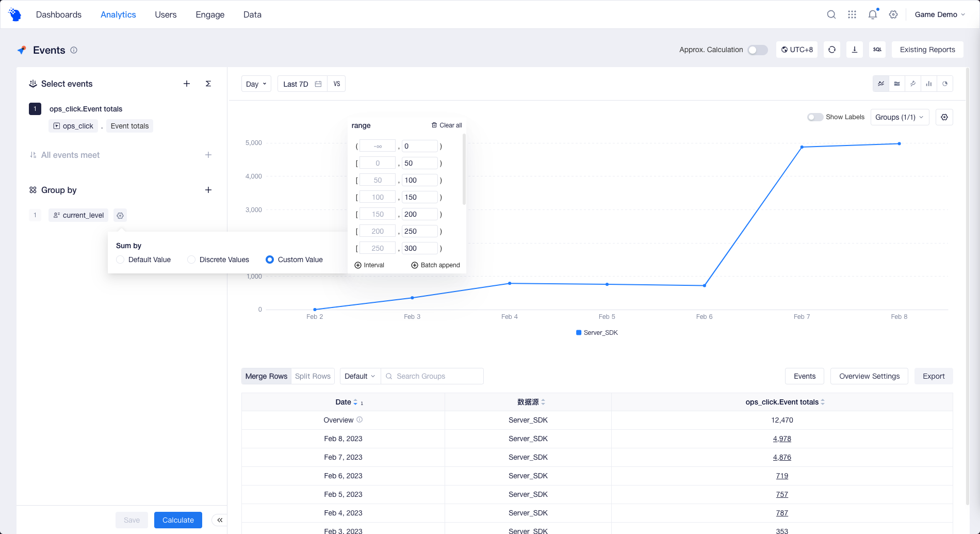Switch table to Merge Rows
The image size is (980, 534).
point(266,376)
